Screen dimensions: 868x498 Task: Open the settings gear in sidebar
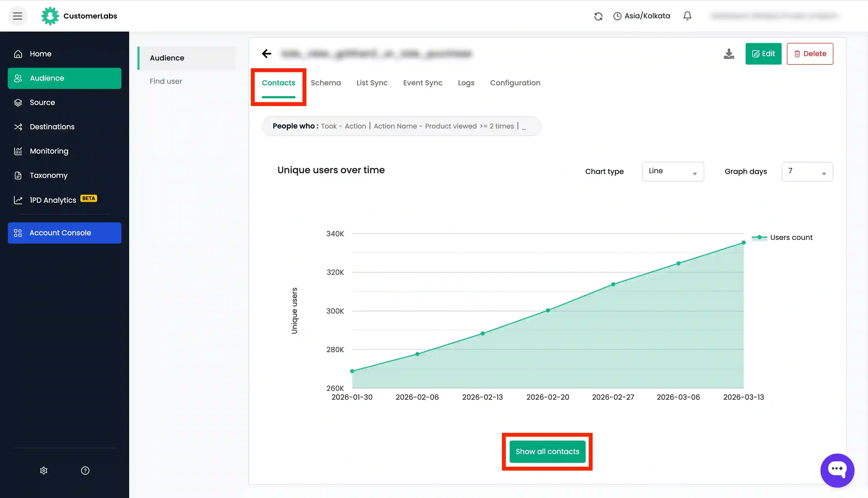tap(44, 471)
